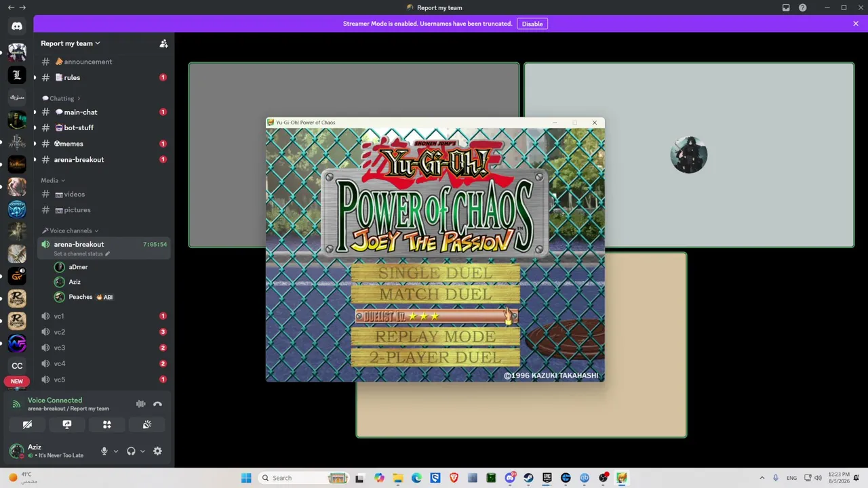
Task: Open Epic Games Launcher from the taskbar
Action: point(547,478)
